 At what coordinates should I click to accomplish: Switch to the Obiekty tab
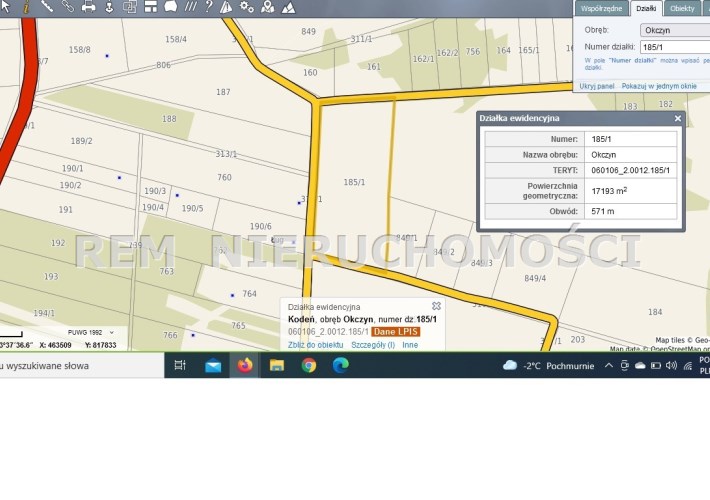(x=683, y=8)
